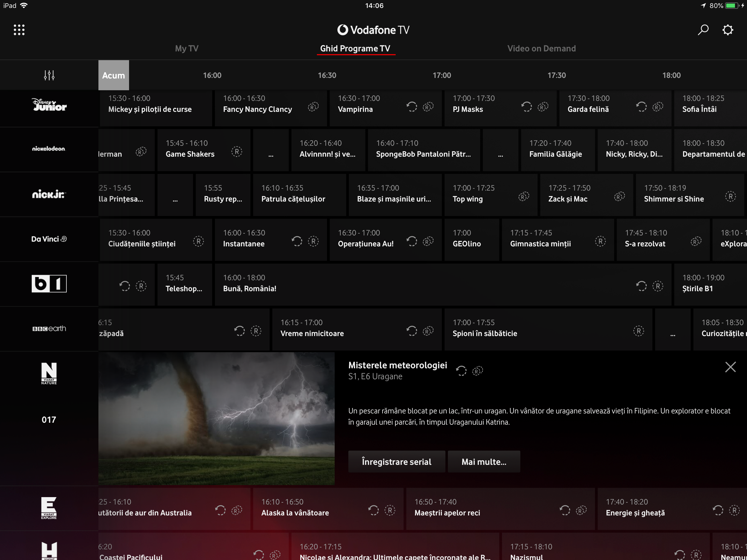
Task: Tap the restart icon on Instantanee
Action: (x=297, y=241)
